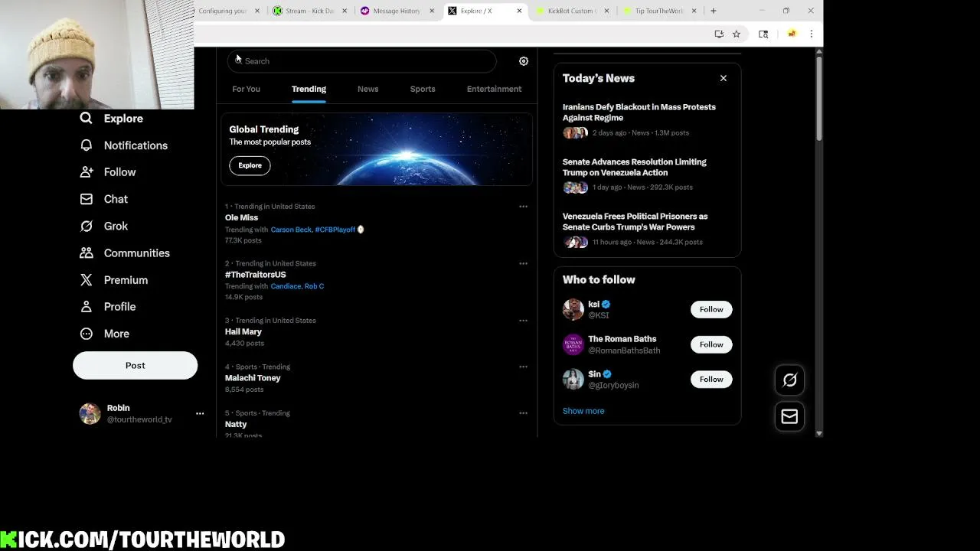Open Grok in the sidebar

pos(105,226)
